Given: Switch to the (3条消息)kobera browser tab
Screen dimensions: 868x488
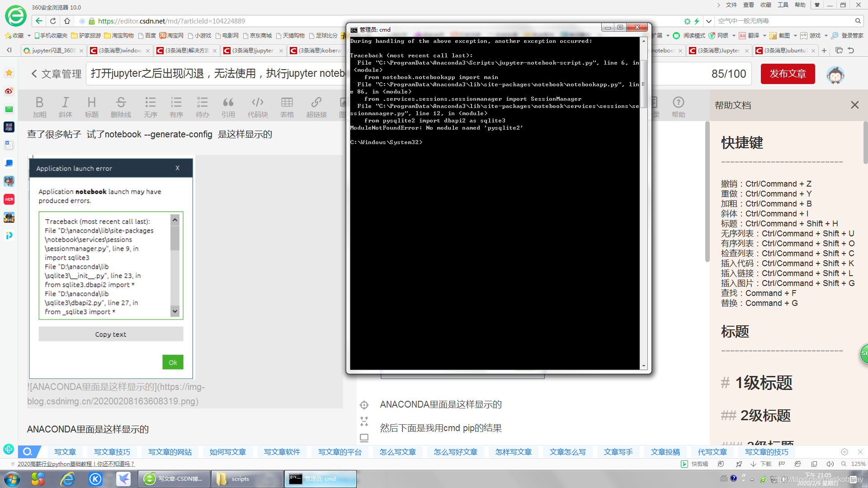Looking at the screenshot, I should pyautogui.click(x=316, y=51).
